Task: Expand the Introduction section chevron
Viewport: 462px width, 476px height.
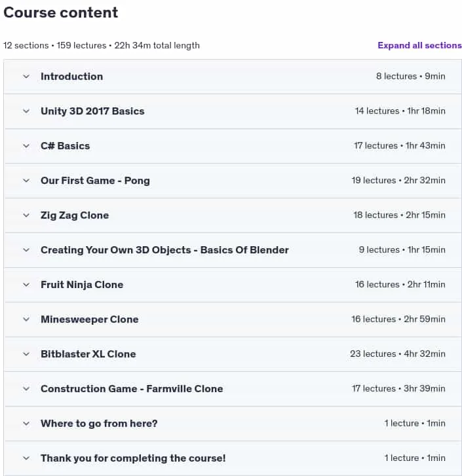Action: (26, 77)
